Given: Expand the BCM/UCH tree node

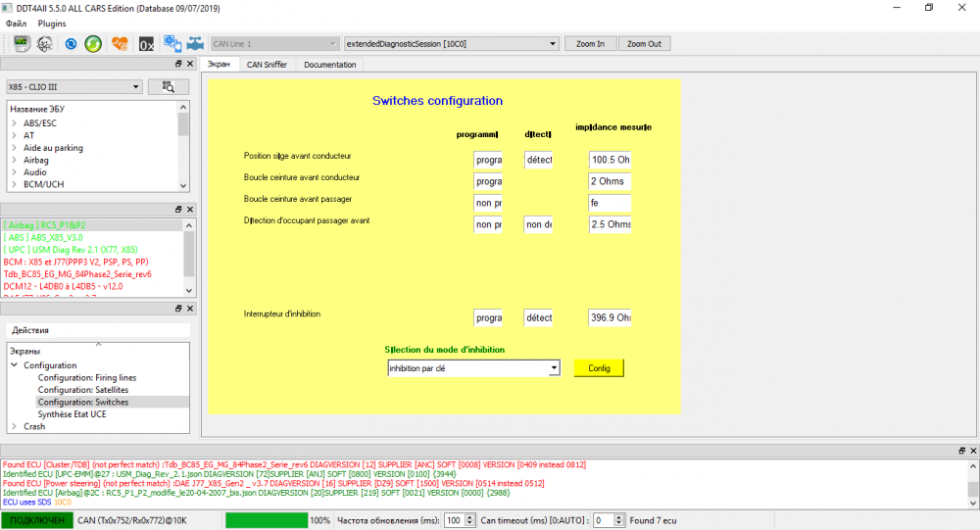Looking at the screenshot, I should pyautogui.click(x=14, y=184).
